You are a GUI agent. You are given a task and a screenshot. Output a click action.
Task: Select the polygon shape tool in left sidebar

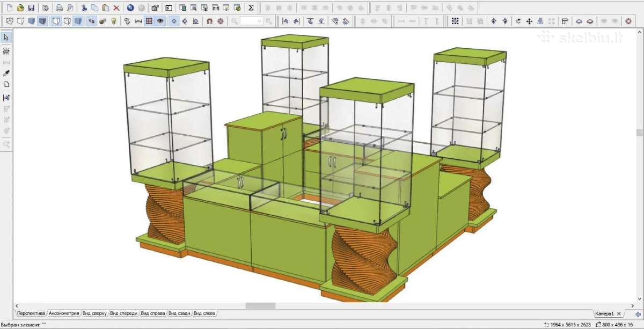[6, 84]
